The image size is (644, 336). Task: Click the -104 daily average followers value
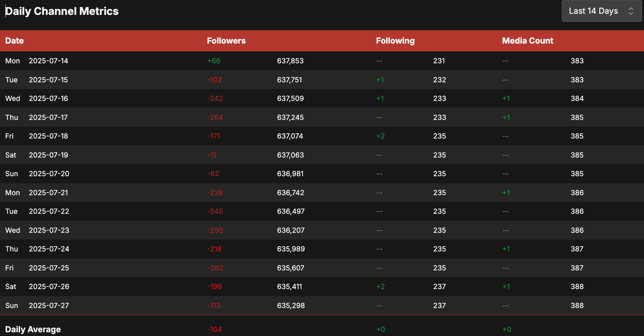click(214, 329)
